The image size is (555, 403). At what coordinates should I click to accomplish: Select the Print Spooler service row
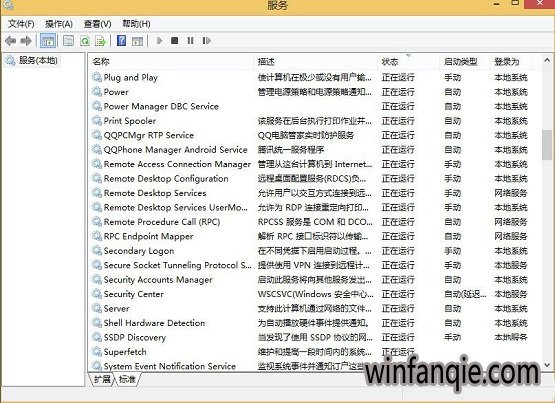(x=314, y=121)
